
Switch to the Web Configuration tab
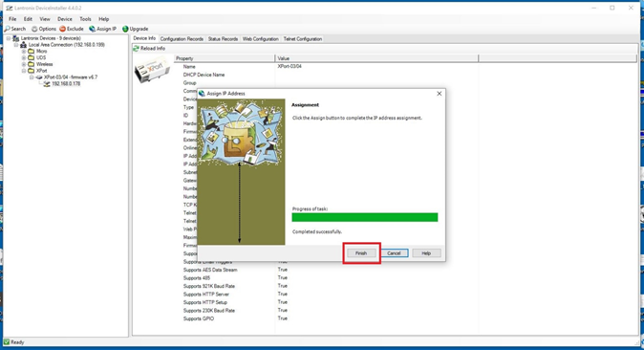point(261,38)
